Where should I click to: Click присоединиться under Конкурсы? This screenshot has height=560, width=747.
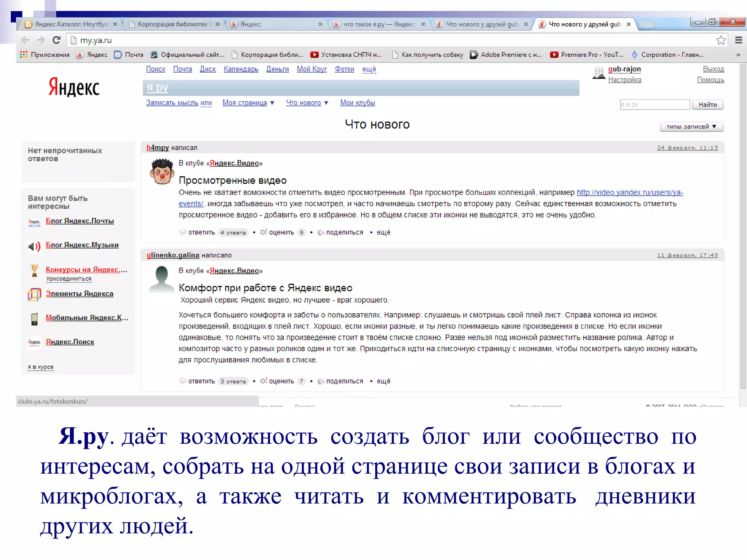[69, 279]
